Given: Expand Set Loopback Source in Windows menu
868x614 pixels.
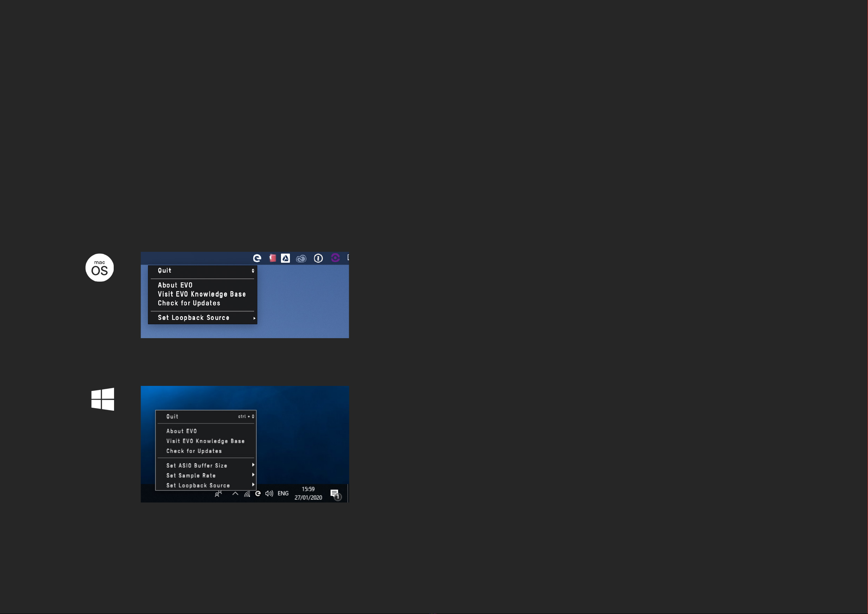Looking at the screenshot, I should [x=206, y=485].
